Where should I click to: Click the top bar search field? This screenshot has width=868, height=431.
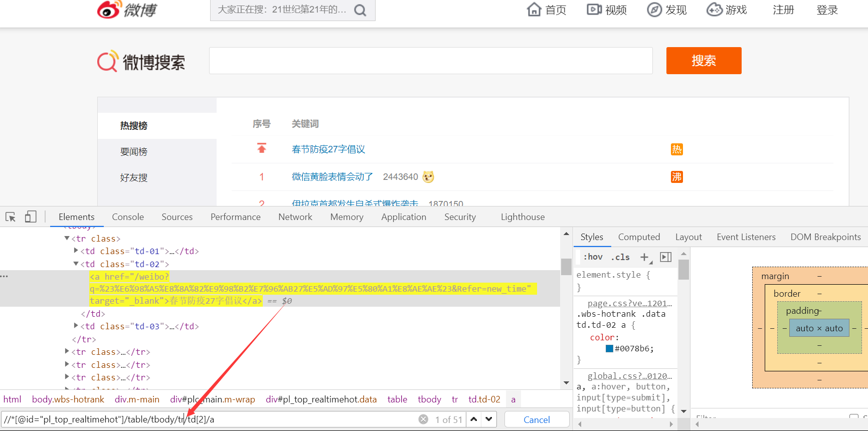283,10
